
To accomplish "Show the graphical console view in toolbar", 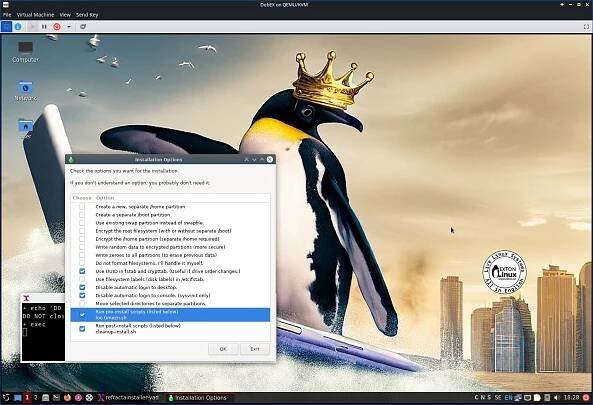I will [6, 26].
